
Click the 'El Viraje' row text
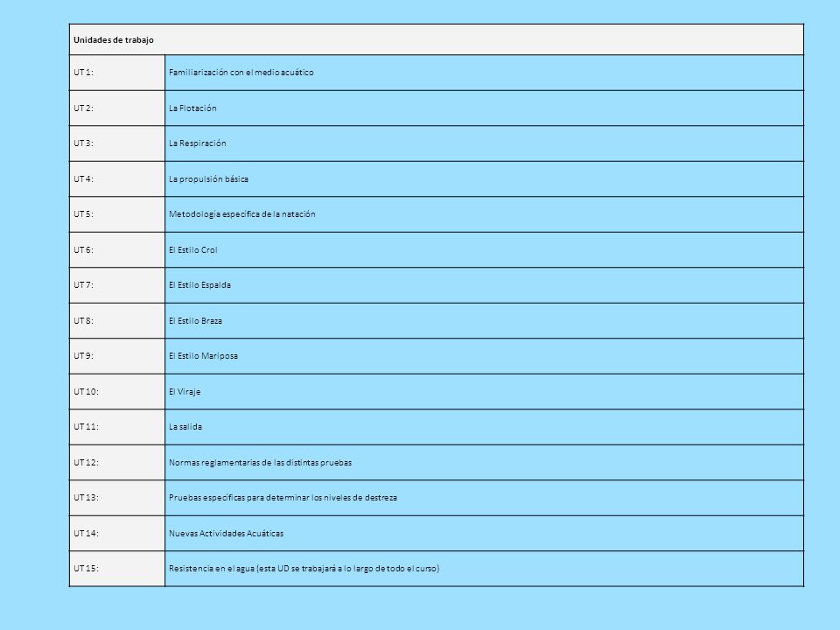coord(185,392)
